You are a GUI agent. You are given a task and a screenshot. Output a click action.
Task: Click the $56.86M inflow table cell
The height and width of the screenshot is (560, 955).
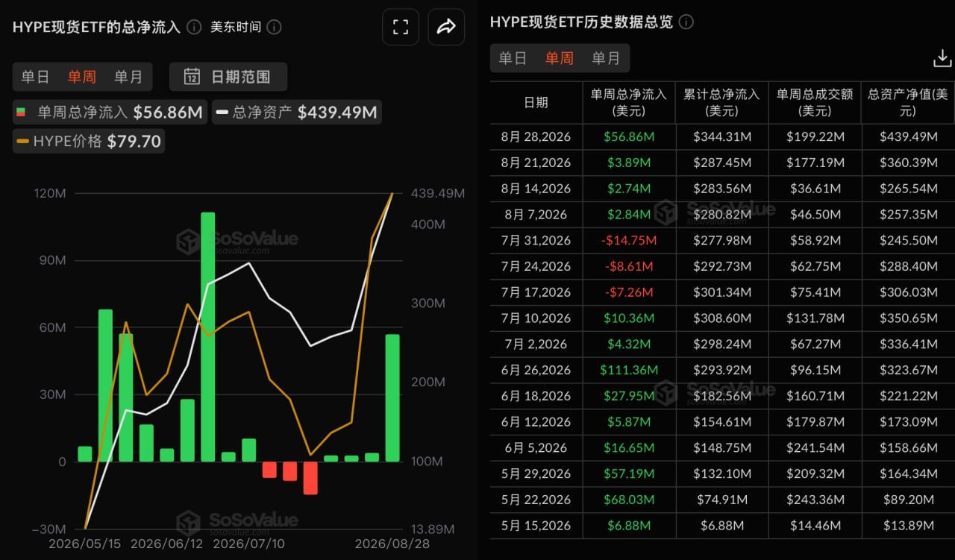[x=628, y=136]
